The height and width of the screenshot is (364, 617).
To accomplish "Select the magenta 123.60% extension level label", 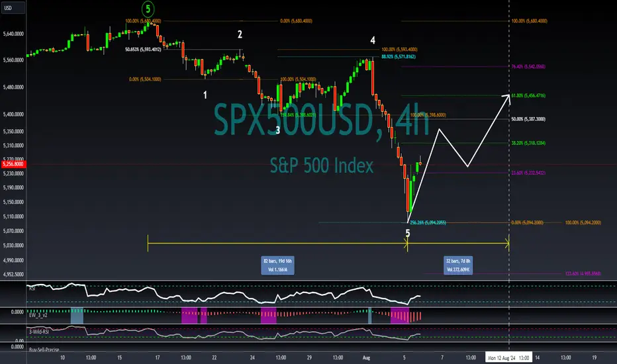I will click(x=583, y=273).
